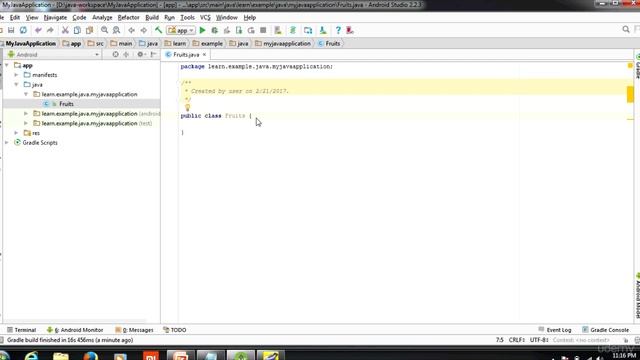The height and width of the screenshot is (360, 640).
Task: Open the VCS menu
Action: click(205, 18)
